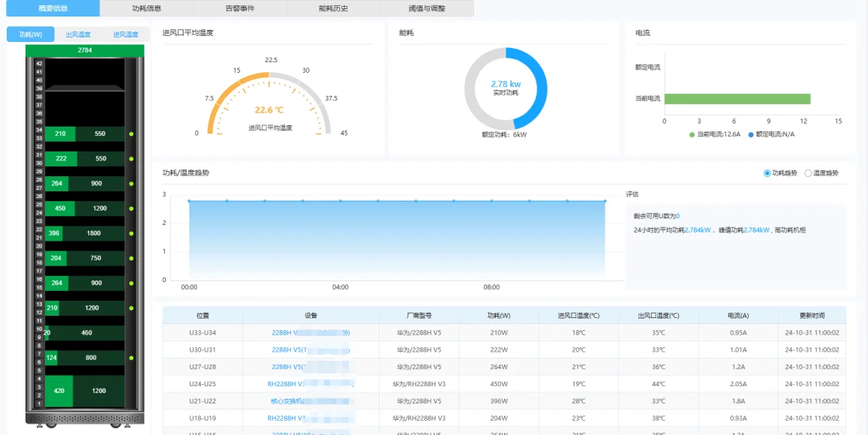Click status dot for rack slot U27-U28
Viewport: 868px width, 435px height.
click(x=131, y=184)
